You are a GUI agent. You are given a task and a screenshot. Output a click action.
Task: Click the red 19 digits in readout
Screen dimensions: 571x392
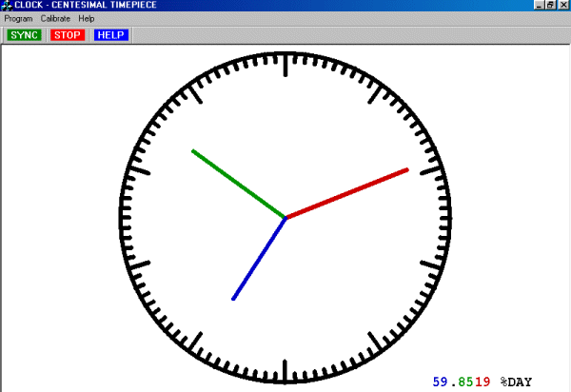(x=483, y=382)
